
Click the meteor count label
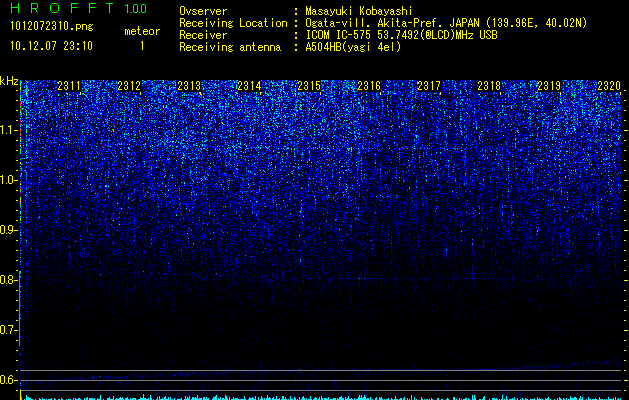142,31
